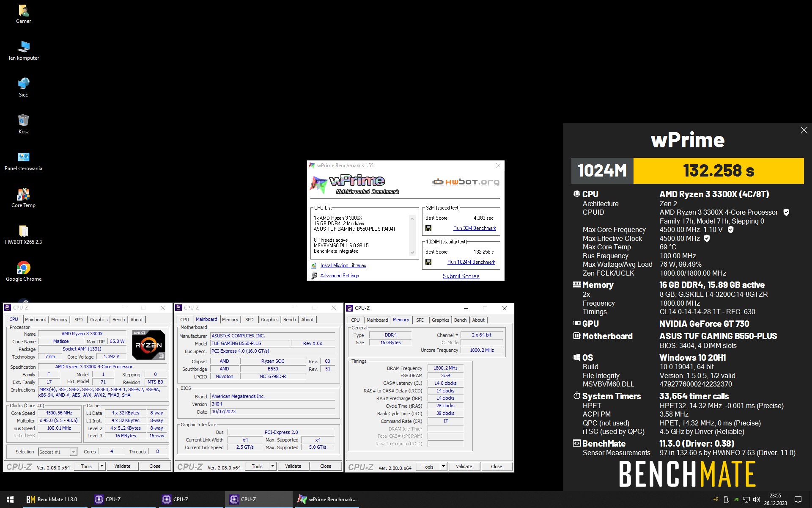This screenshot has height=508, width=812.
Task: Click the Core Speed value 4500.56 MHz
Action: [59, 413]
